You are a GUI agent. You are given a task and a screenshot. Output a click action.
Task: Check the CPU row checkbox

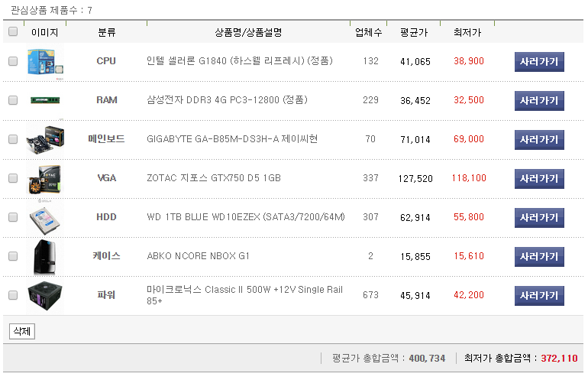pyautogui.click(x=13, y=62)
